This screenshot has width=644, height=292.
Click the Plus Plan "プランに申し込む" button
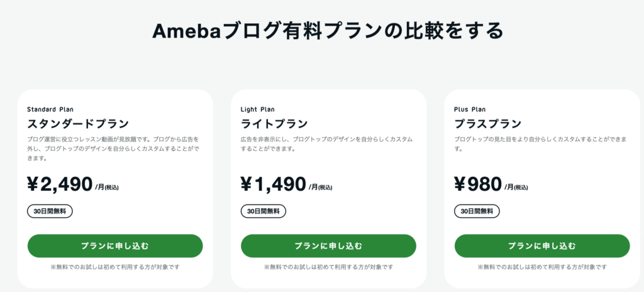point(542,246)
